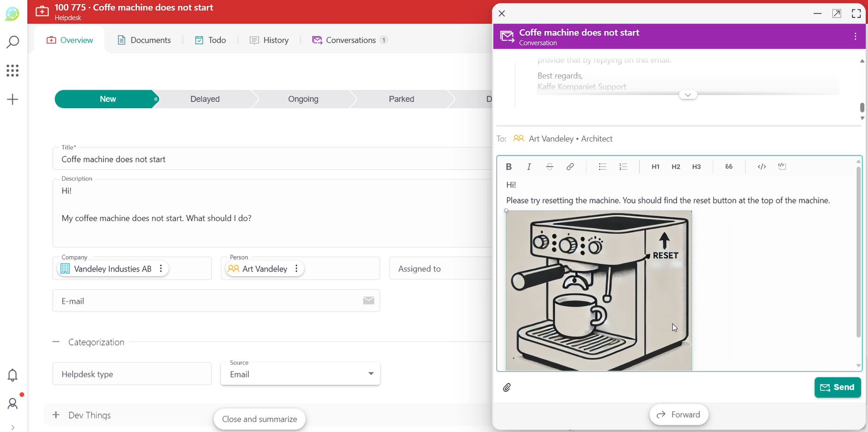
Task: Insert a hyperlink
Action: 570,167
